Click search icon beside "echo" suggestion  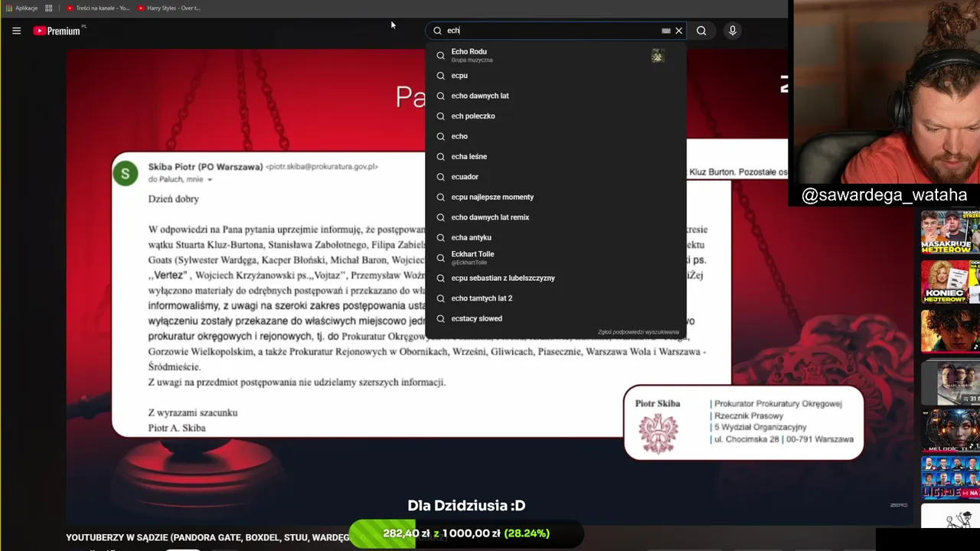click(x=440, y=136)
